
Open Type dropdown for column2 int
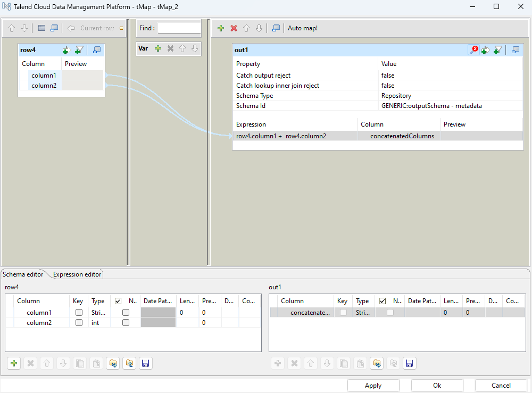[x=98, y=323]
